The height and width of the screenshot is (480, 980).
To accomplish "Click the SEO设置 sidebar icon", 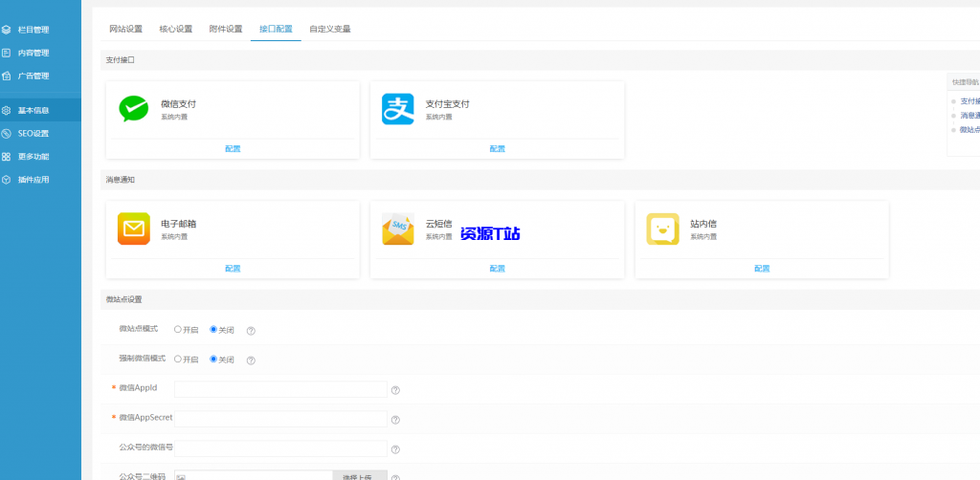I will [7, 134].
